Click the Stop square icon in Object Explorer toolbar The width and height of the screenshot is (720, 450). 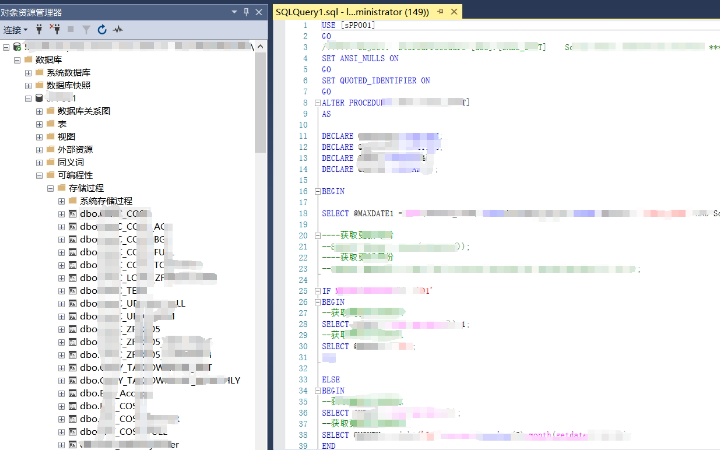click(71, 29)
